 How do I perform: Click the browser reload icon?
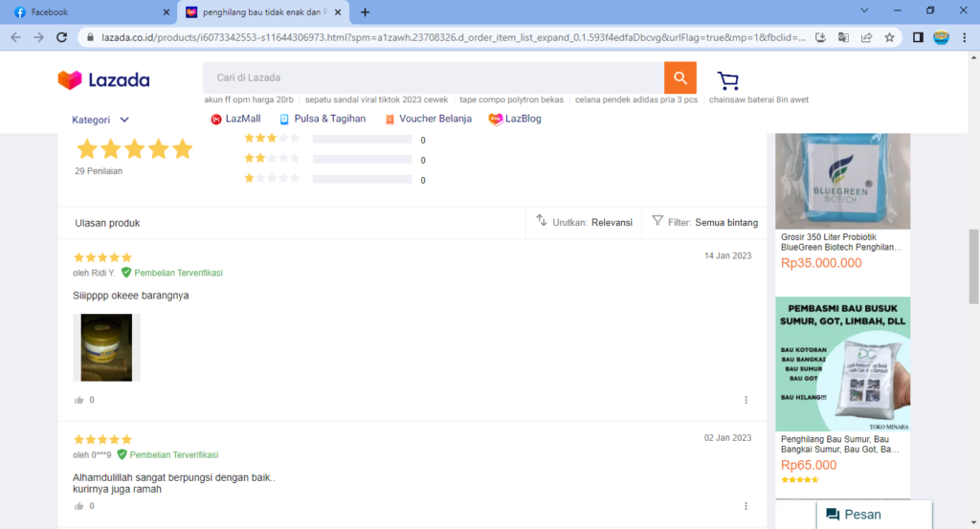pos(62,37)
